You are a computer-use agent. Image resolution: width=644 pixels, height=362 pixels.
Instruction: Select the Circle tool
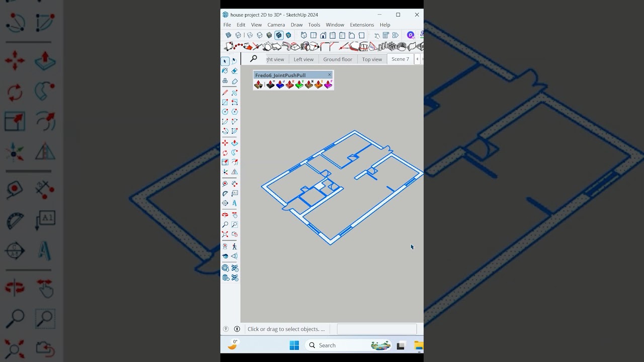(x=225, y=112)
